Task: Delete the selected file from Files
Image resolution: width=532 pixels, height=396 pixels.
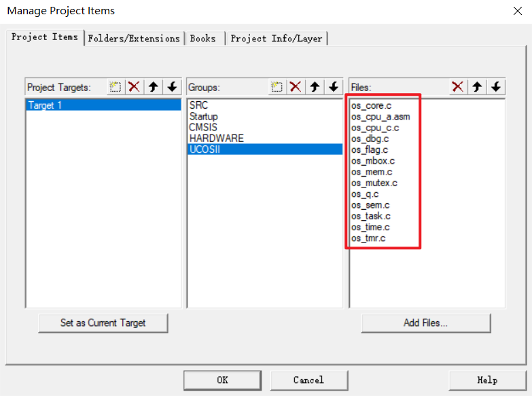Action: [458, 87]
